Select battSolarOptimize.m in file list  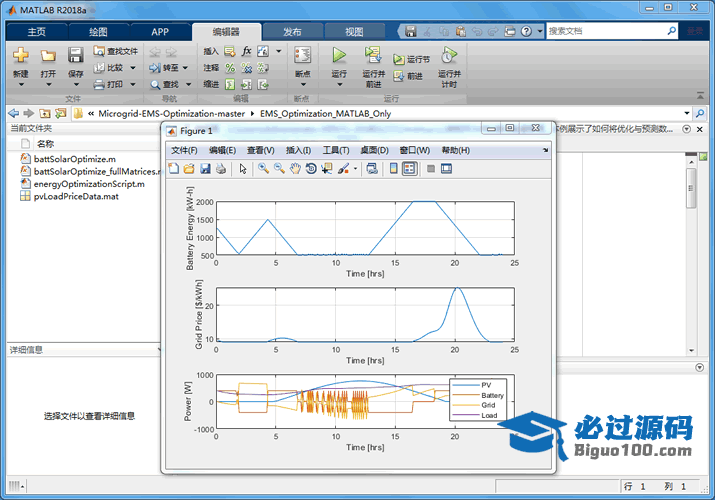coord(75,159)
